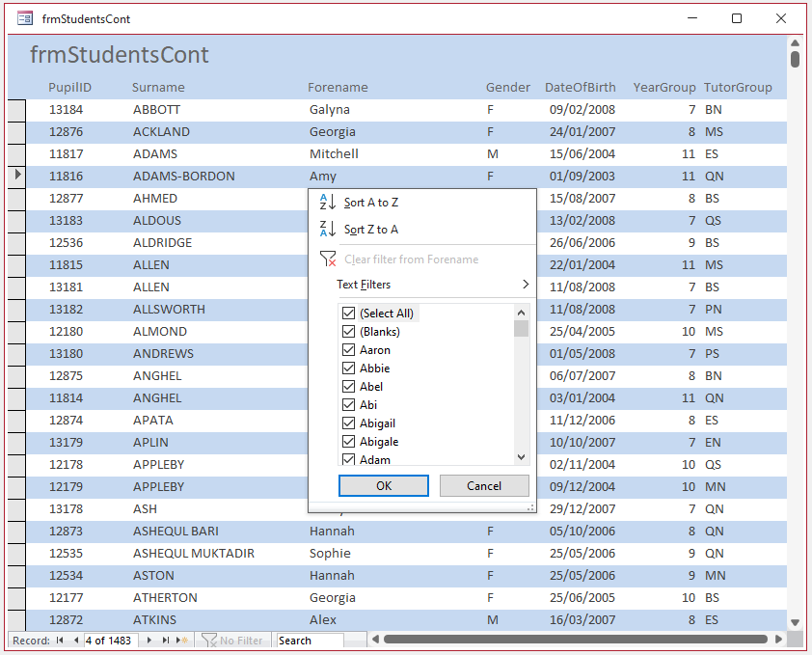Uncheck the Abigail checkbox
The height and width of the screenshot is (655, 812).
point(348,423)
